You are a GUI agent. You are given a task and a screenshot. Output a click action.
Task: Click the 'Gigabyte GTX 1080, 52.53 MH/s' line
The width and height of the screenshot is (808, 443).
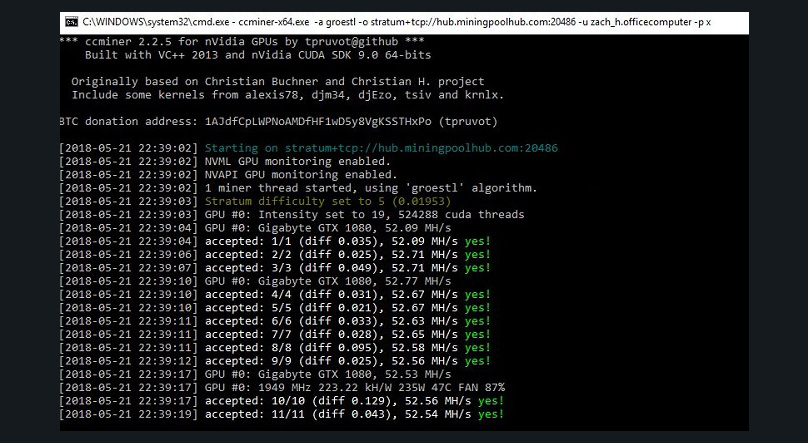(255, 374)
